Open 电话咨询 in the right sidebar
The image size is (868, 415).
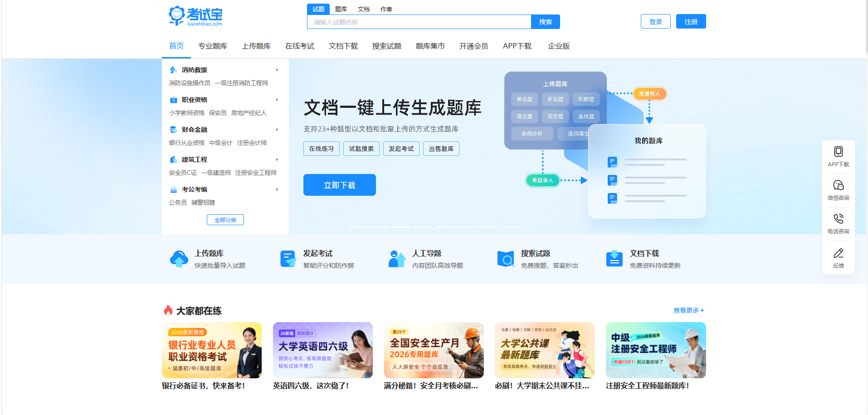tap(838, 224)
